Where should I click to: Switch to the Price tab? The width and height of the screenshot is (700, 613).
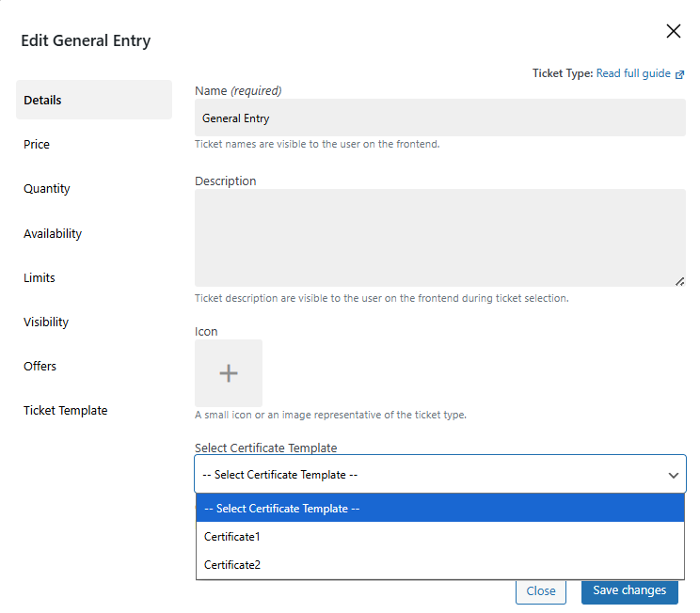coord(37,145)
